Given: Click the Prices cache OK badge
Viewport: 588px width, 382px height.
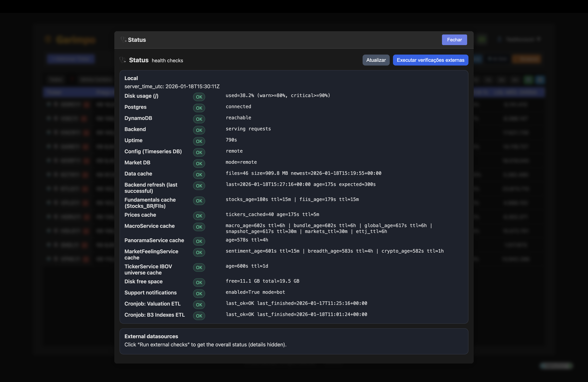Looking at the screenshot, I should pos(199,216).
